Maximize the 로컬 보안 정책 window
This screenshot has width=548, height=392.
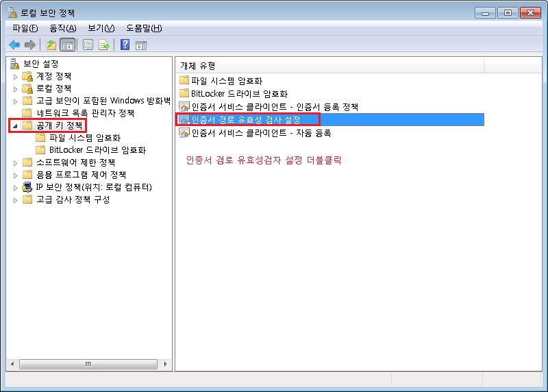pyautogui.click(x=508, y=13)
